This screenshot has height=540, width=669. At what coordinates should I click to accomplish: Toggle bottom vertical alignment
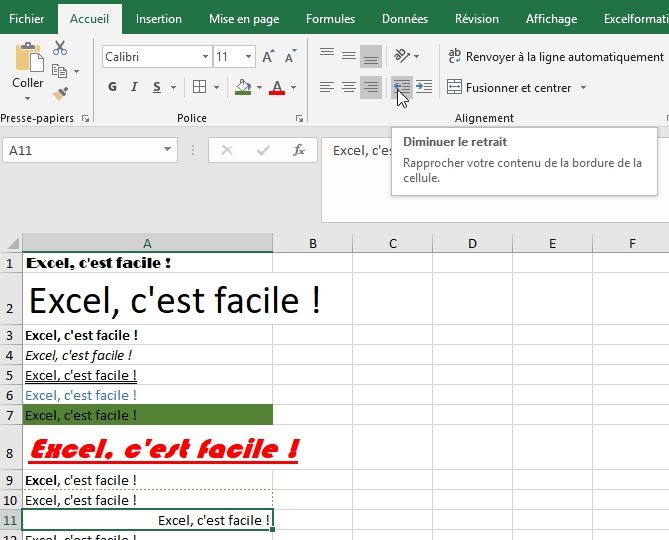[x=371, y=56]
